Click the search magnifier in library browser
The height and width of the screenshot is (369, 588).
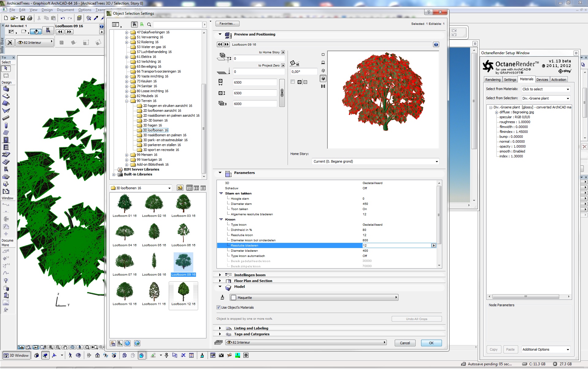149,24
